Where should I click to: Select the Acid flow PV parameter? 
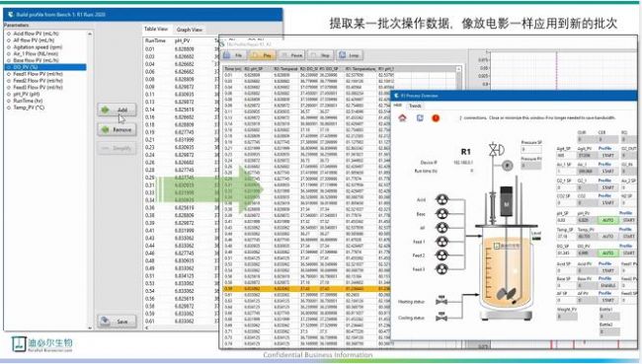pos(36,34)
